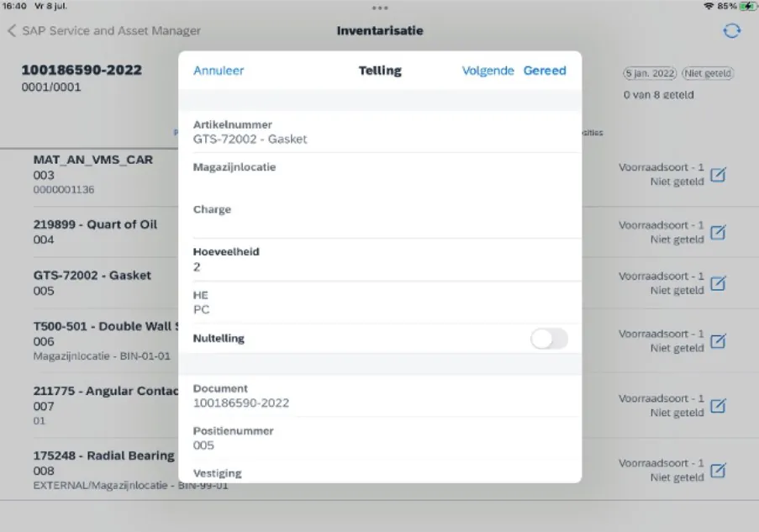This screenshot has height=532, width=759.
Task: Tap the Artikelnummer GTS-72002 - Gasket value
Action: point(250,140)
